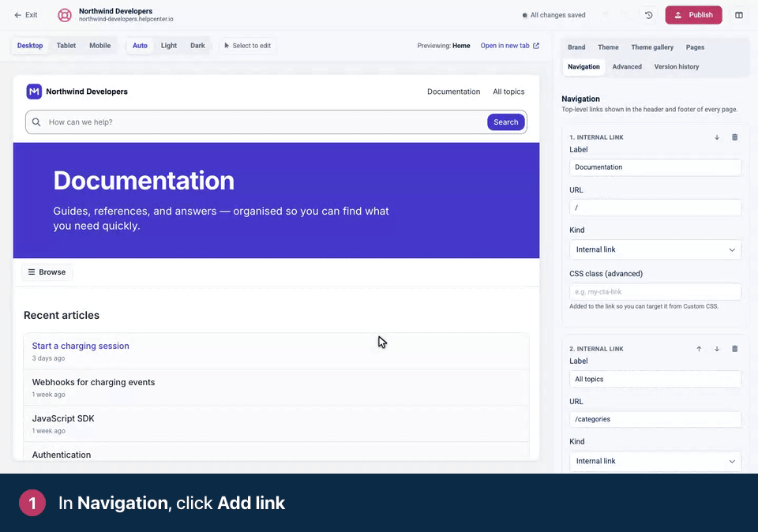Open the Kind dropdown for the Documentation link
This screenshot has height=532, width=758.
(x=655, y=249)
